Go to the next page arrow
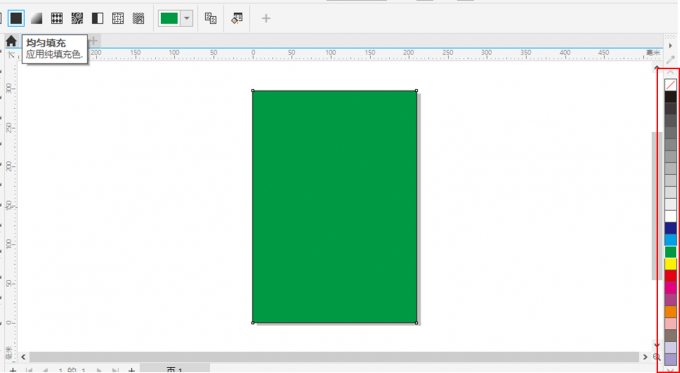Image resolution: width=680 pixels, height=373 pixels. pos(99,370)
